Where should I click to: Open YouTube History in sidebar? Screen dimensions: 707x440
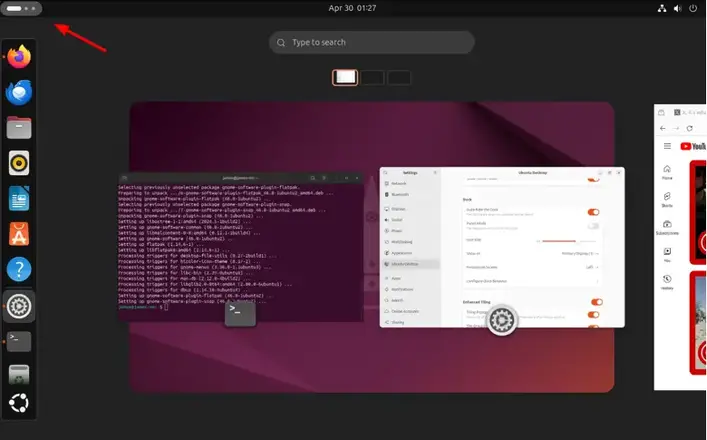point(667,282)
